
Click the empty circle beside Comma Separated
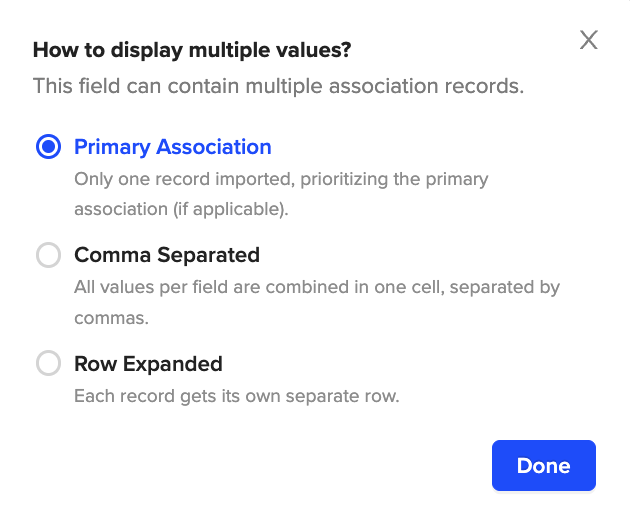[48, 255]
